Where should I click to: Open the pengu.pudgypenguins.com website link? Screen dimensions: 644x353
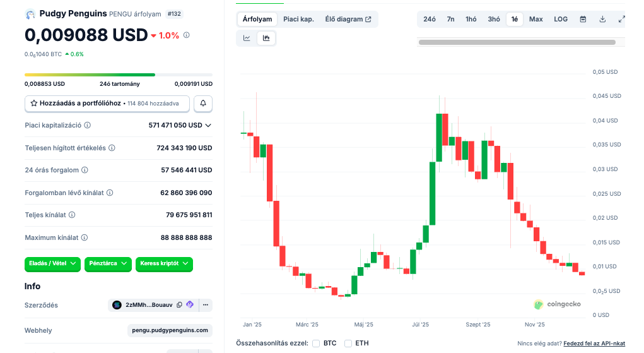point(170,330)
